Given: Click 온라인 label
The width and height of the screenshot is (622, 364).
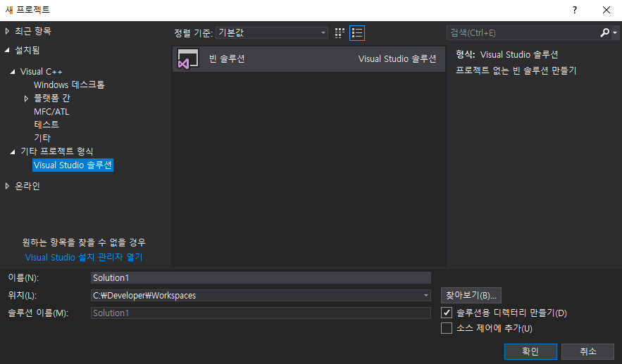Looking at the screenshot, I should (27, 186).
